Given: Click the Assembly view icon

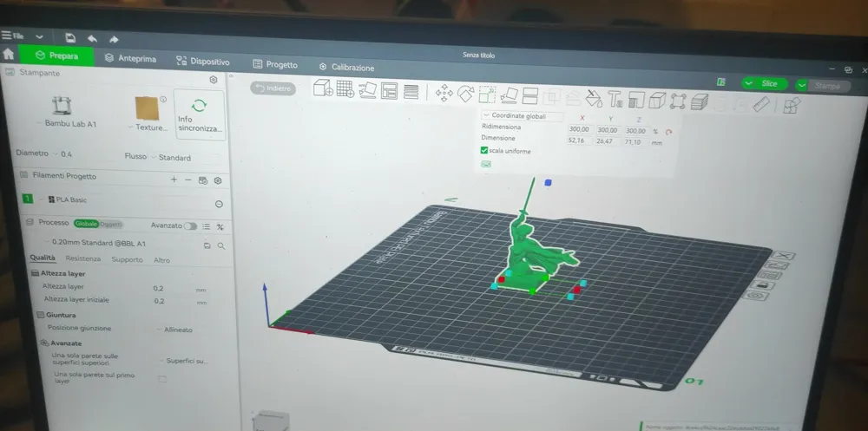Looking at the screenshot, I should click(x=792, y=105).
